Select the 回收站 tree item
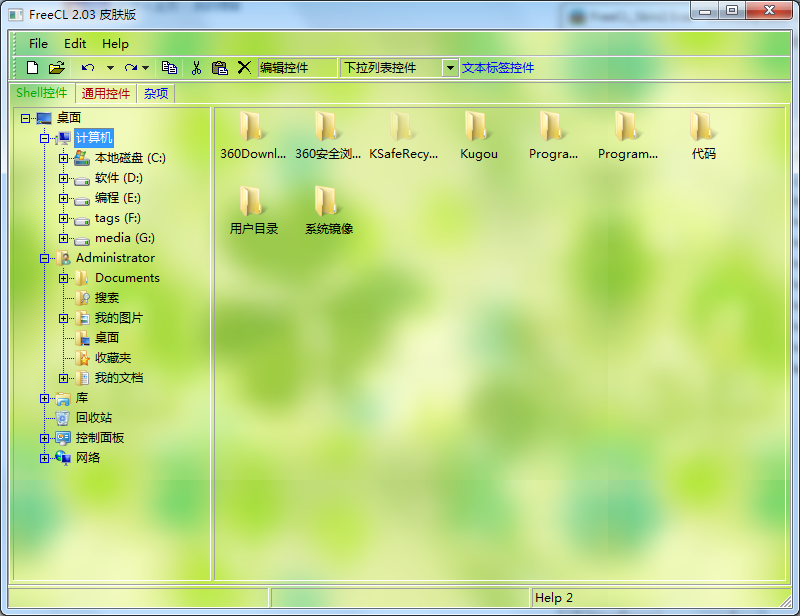 pos(94,417)
